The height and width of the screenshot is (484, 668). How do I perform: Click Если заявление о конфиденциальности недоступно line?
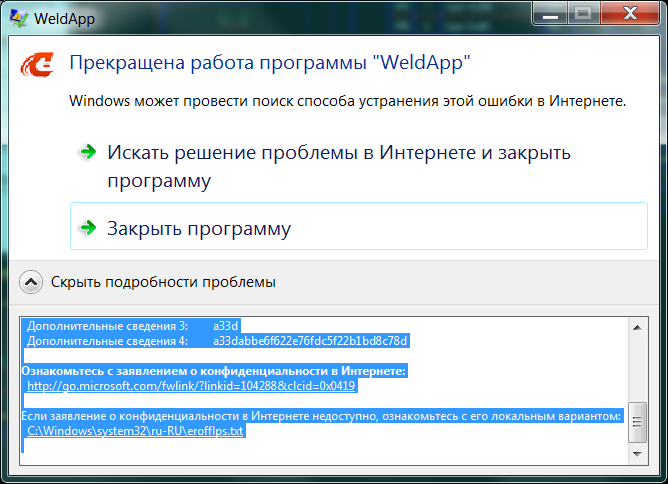[x=321, y=416]
